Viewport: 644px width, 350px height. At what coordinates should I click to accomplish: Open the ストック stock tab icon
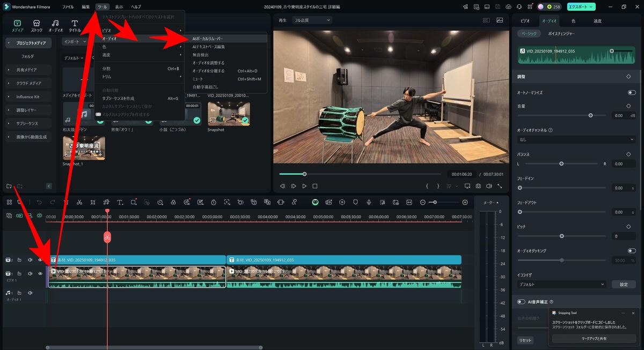pos(36,26)
